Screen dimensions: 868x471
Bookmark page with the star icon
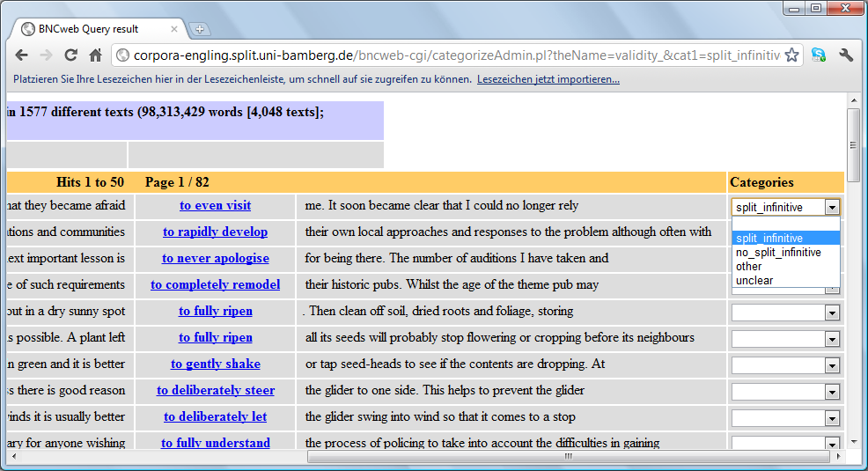(791, 55)
